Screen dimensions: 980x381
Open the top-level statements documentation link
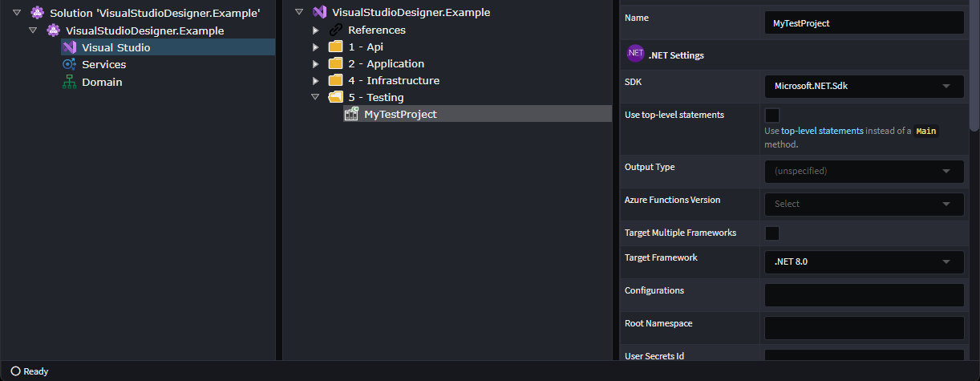[822, 131]
